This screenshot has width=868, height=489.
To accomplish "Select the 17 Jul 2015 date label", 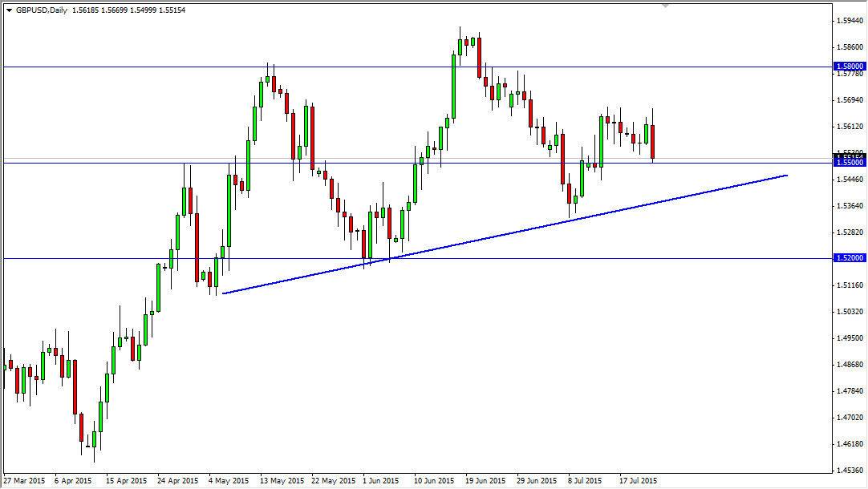I will (x=640, y=480).
